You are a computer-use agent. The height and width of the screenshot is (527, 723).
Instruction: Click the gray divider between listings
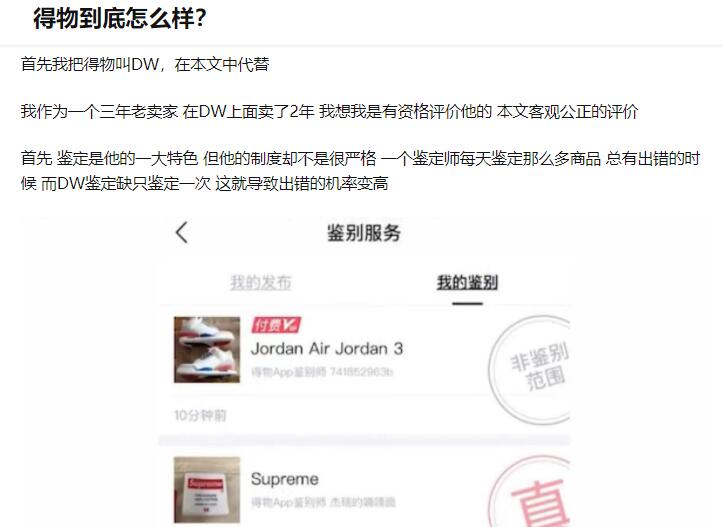[x=364, y=440]
